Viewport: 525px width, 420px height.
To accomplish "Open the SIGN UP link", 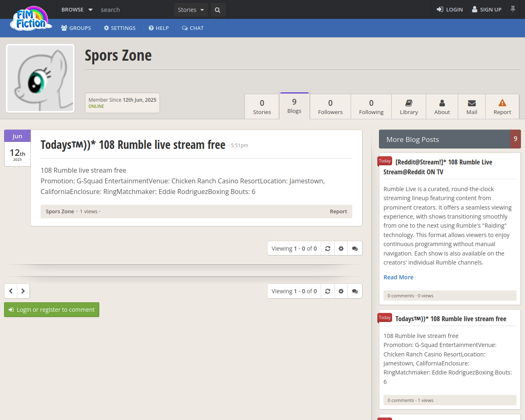I will point(487,9).
